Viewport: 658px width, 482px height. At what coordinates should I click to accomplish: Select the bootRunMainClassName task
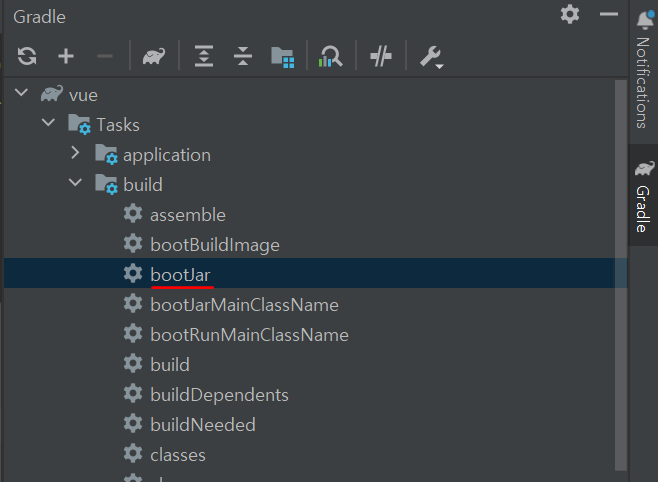(309, 335)
